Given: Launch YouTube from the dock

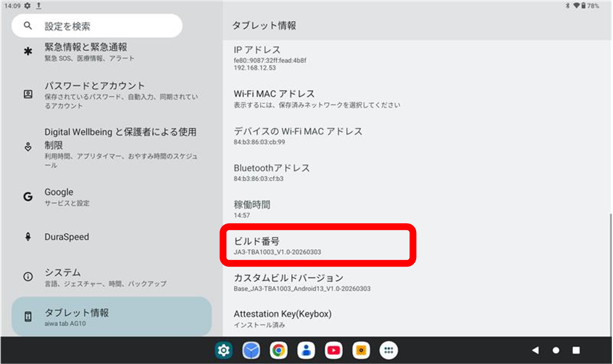Looking at the screenshot, I should 334,350.
